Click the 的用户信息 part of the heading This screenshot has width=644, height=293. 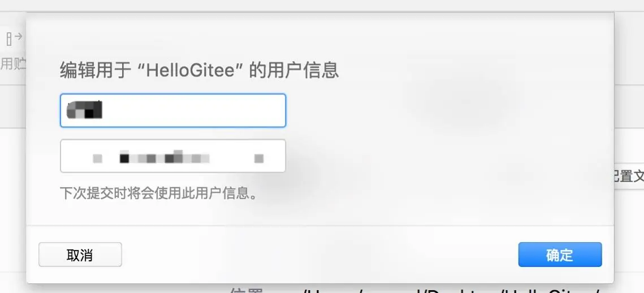[293, 70]
